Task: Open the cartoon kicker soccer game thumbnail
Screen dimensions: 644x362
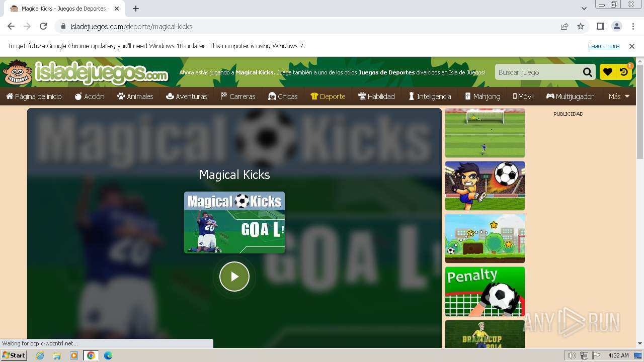Action: pos(485,186)
